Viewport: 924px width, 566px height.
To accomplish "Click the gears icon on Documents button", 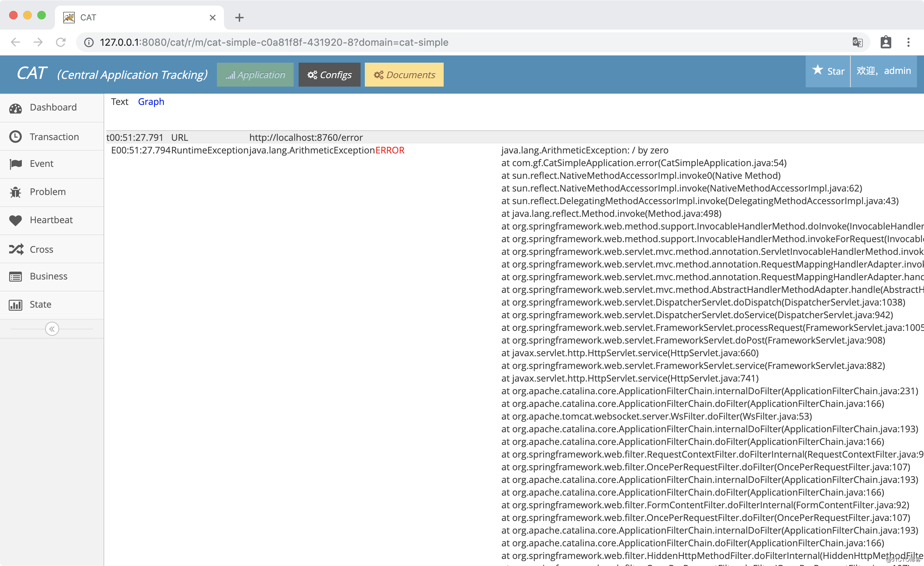I will coord(379,75).
